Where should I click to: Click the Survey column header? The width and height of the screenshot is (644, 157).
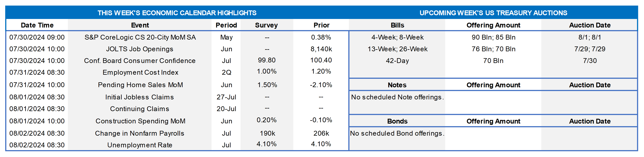(x=266, y=25)
